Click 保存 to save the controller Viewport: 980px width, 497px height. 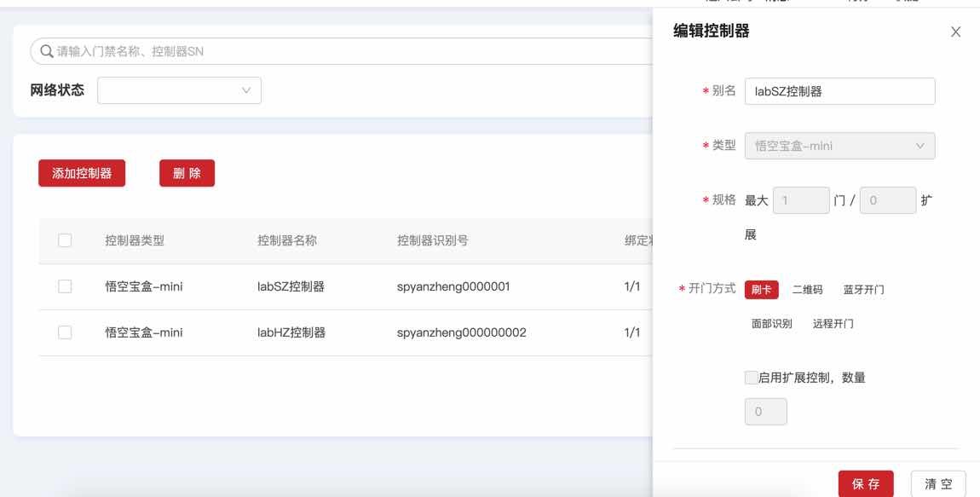(866, 484)
